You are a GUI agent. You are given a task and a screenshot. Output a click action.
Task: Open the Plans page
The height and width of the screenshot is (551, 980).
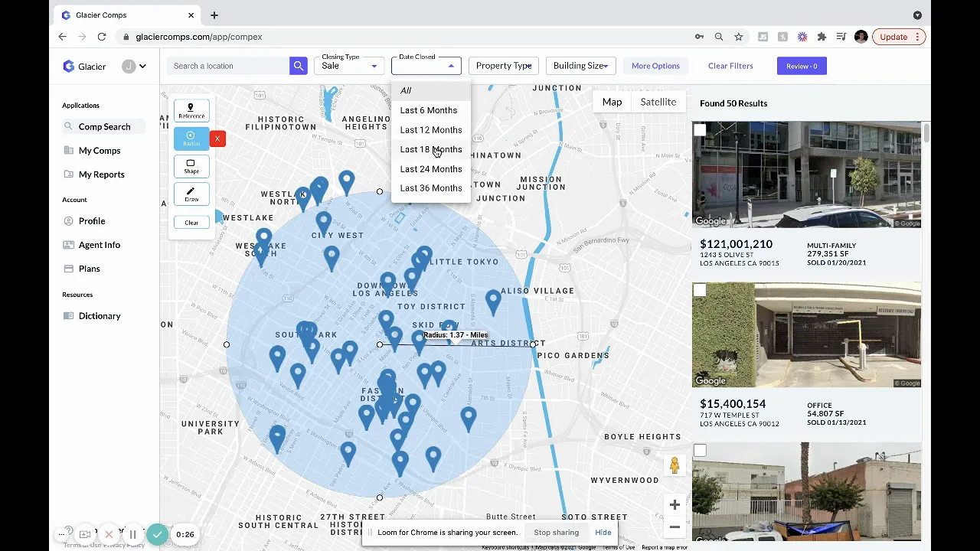click(x=90, y=269)
